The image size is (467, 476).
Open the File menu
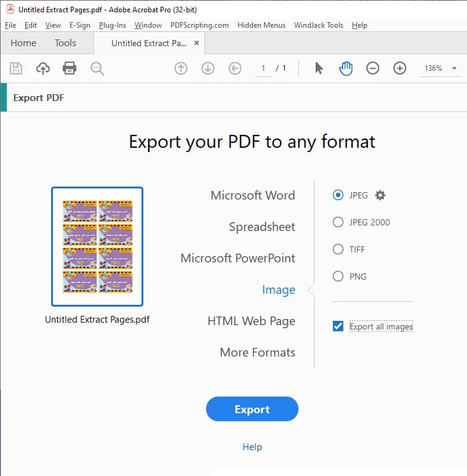click(x=10, y=25)
